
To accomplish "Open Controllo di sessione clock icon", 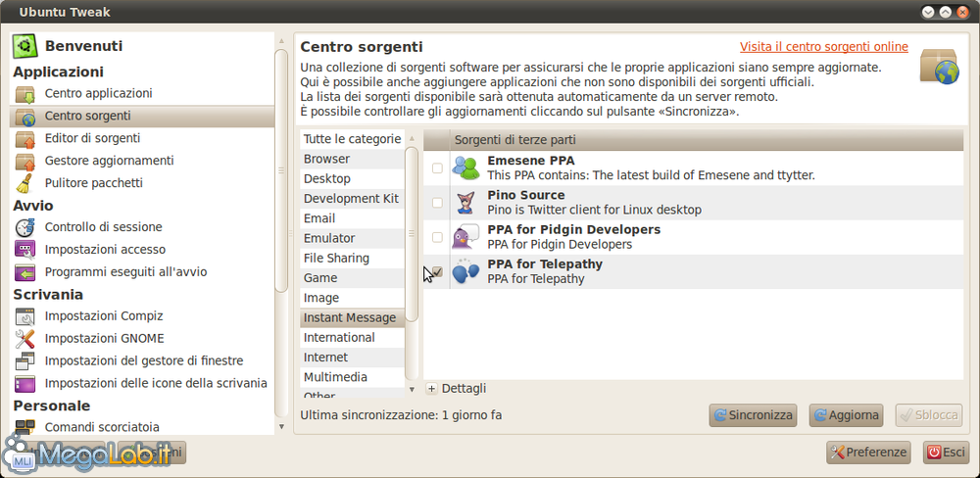I will tap(25, 227).
